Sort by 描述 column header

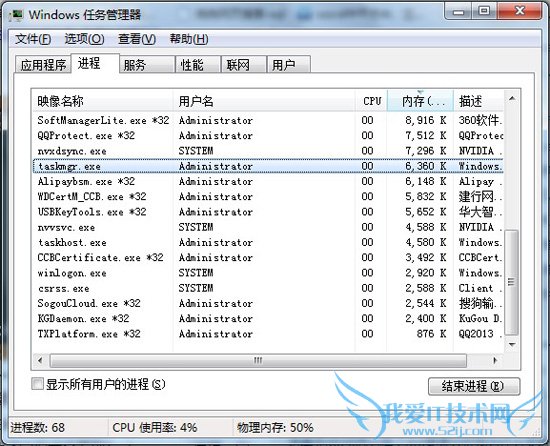coord(479,101)
